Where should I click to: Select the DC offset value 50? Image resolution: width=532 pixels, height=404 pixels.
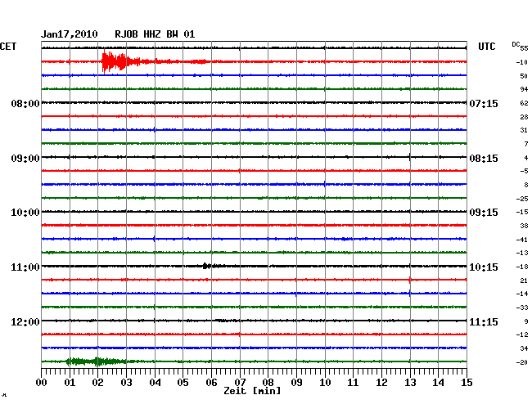(524, 76)
